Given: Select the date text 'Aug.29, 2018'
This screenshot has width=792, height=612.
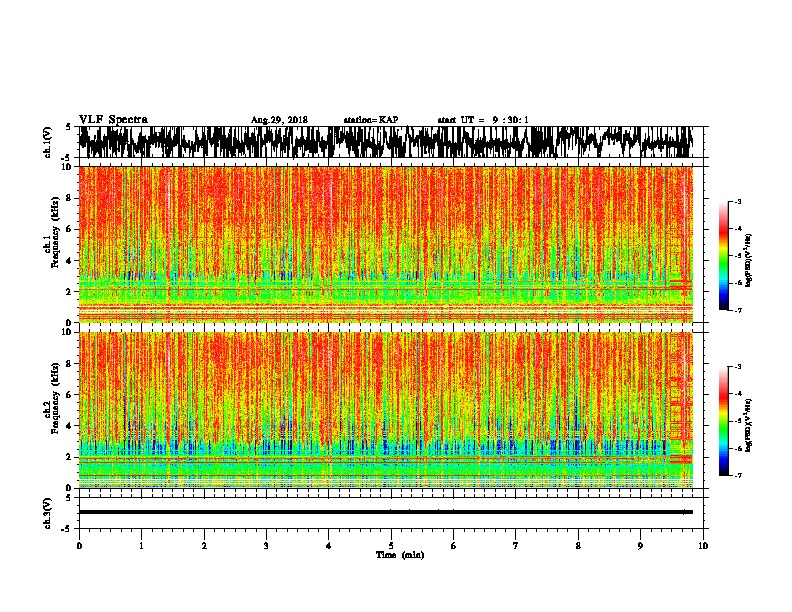Looking at the screenshot, I should coord(279,120).
